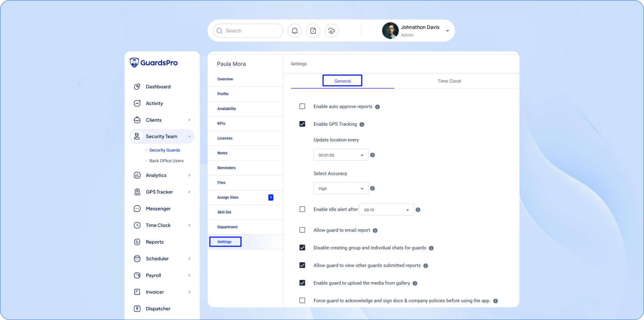Open the document info icon in top bar

click(x=313, y=31)
